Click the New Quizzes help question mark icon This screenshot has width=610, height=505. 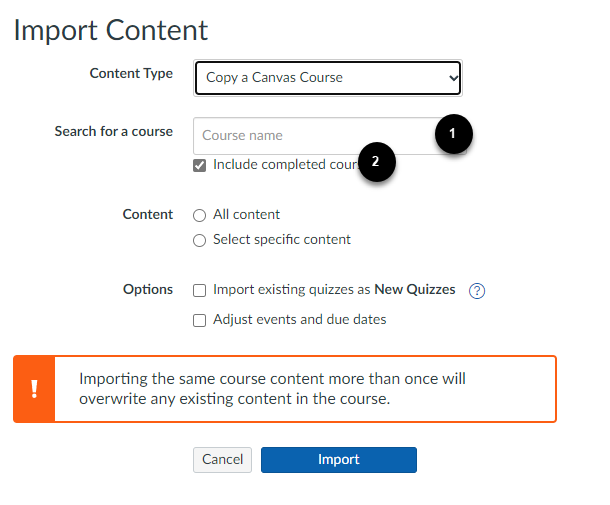coord(477,291)
